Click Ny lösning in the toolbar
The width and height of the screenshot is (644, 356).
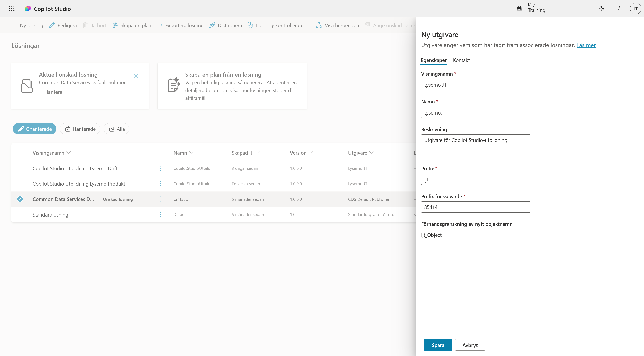[x=27, y=25]
